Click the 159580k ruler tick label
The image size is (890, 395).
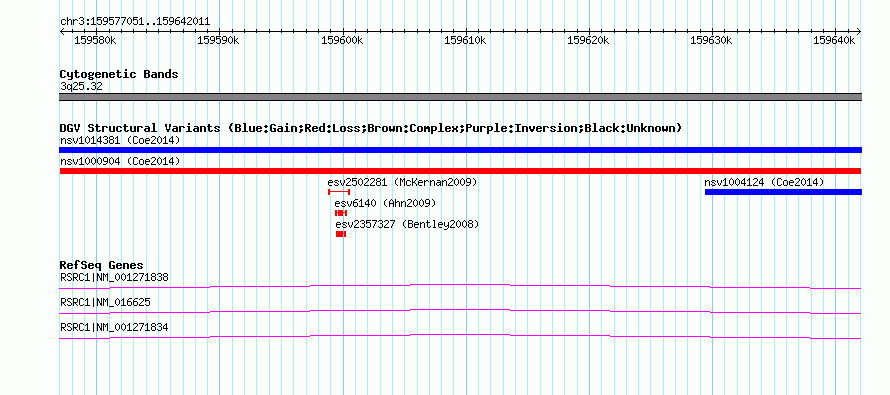[x=95, y=40]
